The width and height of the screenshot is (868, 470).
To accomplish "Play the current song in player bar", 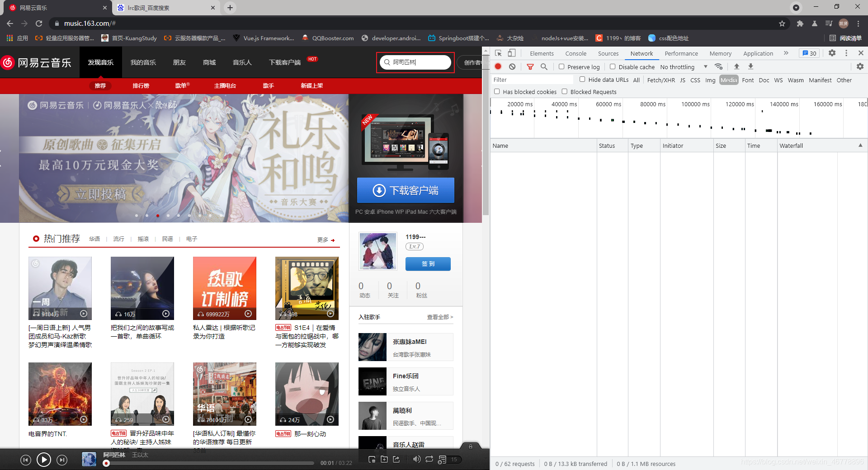I will tap(43, 460).
